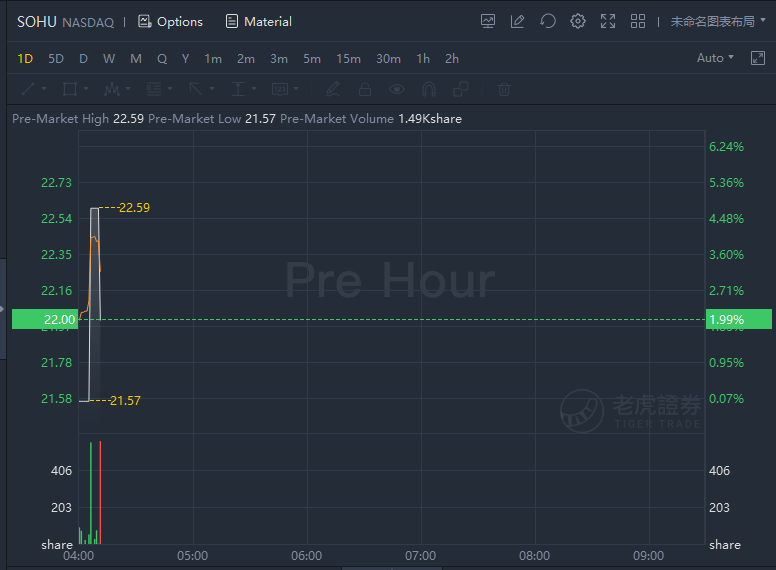776x570 pixels.
Task: Toggle drawings visibility eye icon
Action: coord(397,89)
